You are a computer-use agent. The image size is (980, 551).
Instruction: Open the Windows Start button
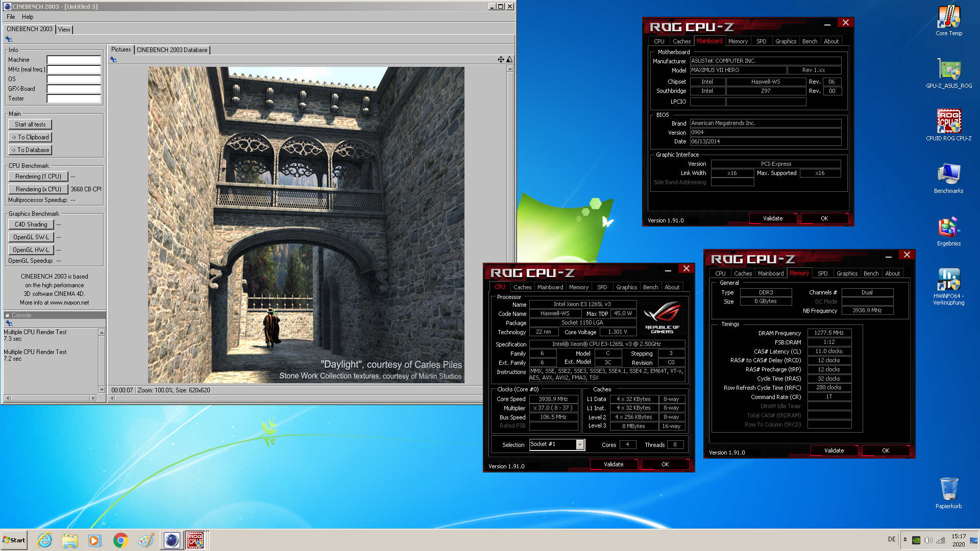(x=14, y=540)
